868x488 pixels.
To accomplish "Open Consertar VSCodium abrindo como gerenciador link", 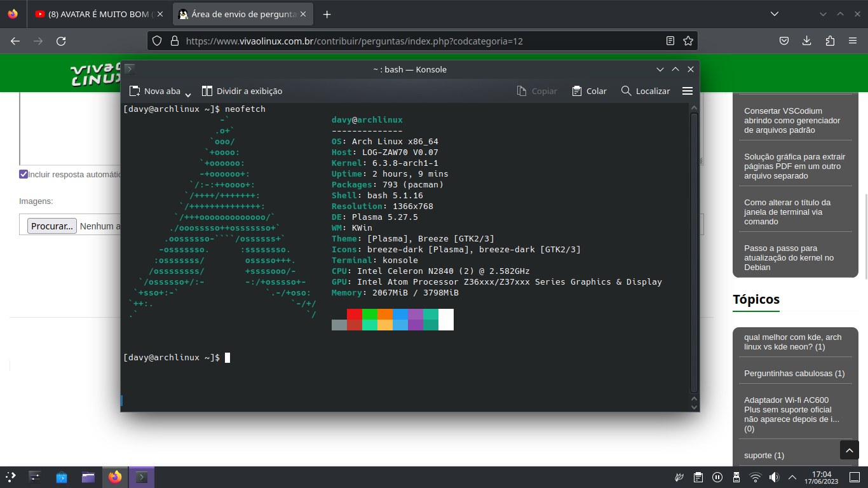I will coord(792,120).
